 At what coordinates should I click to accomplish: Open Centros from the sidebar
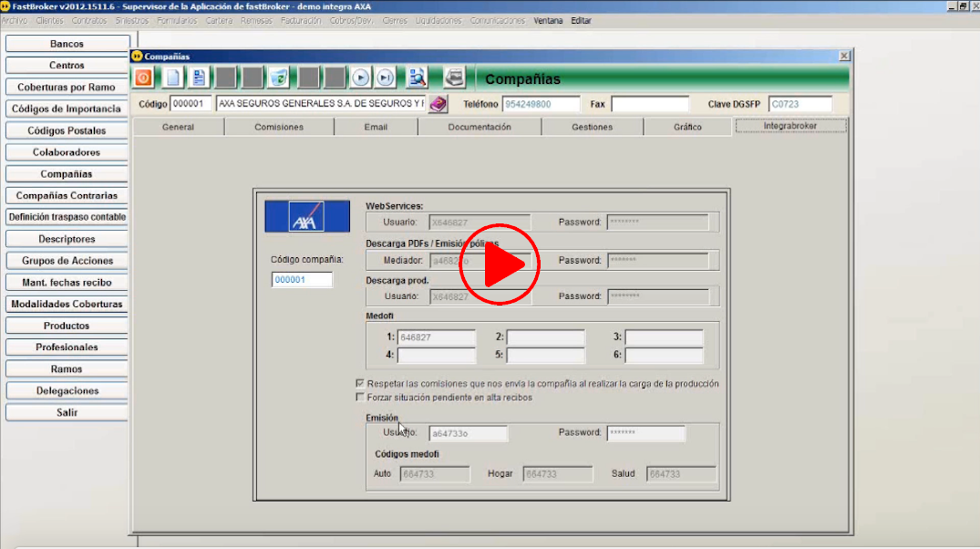coord(67,65)
